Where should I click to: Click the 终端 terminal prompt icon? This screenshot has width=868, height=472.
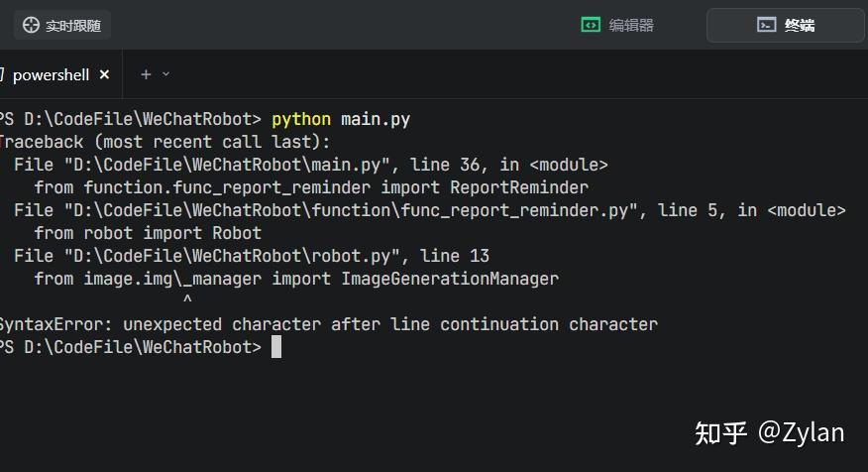point(766,25)
